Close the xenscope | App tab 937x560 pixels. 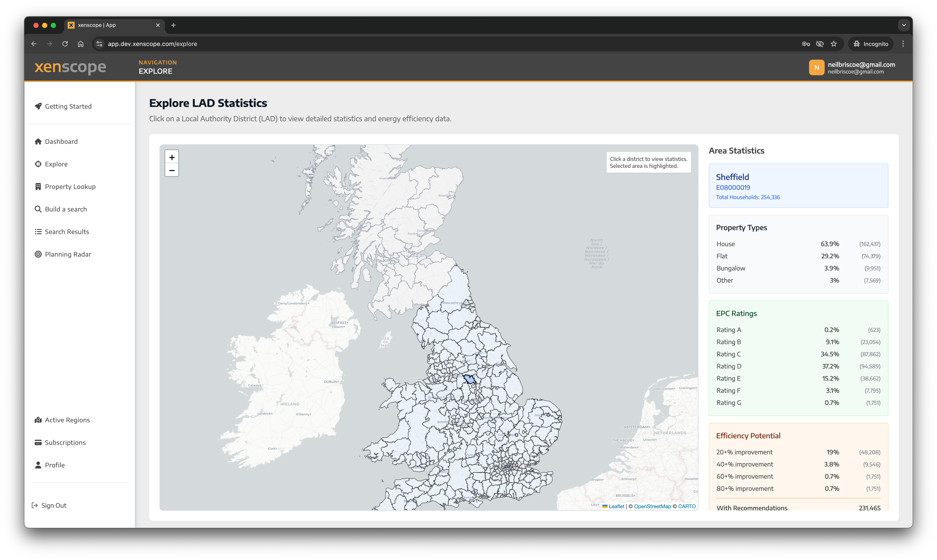[x=158, y=25]
